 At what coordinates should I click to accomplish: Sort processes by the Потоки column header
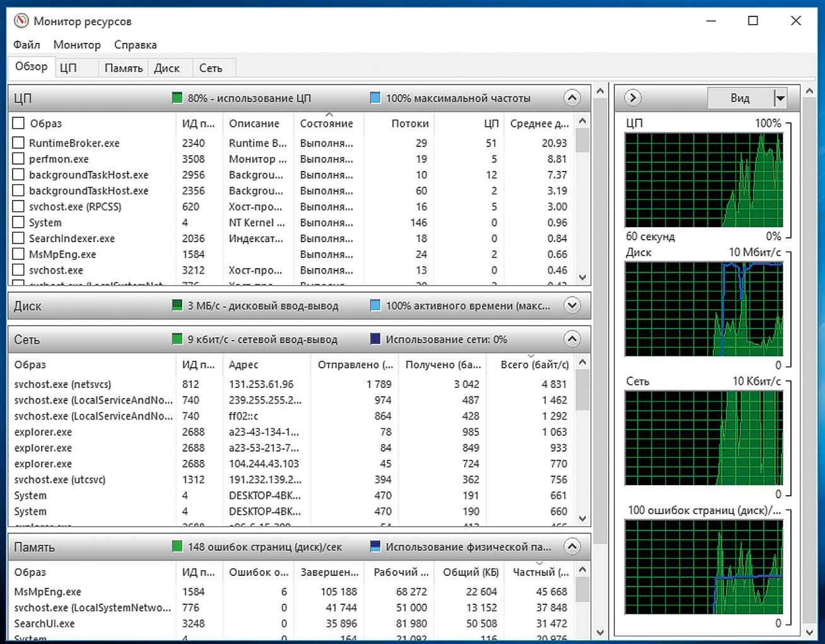tap(409, 124)
